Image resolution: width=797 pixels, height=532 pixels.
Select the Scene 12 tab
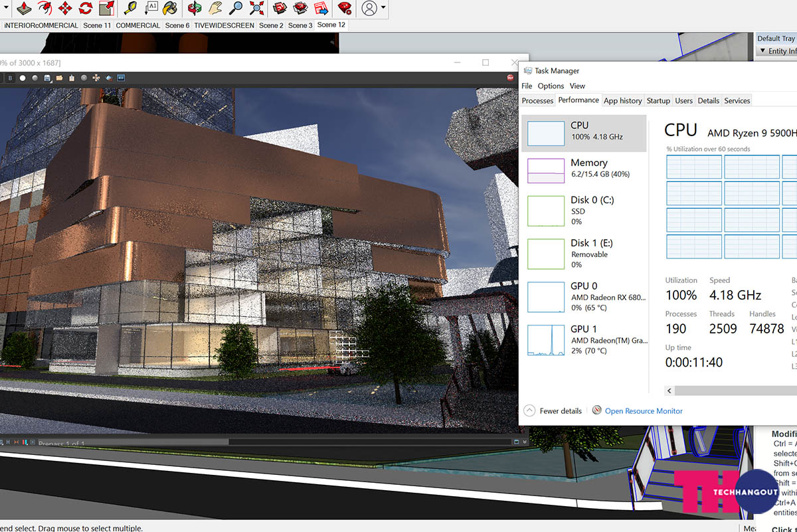331,25
